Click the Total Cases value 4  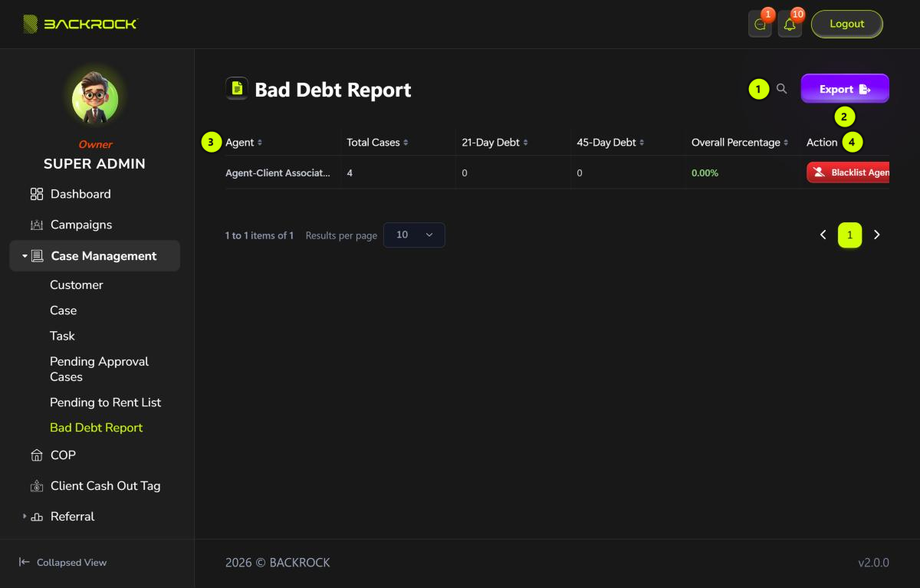(x=350, y=173)
